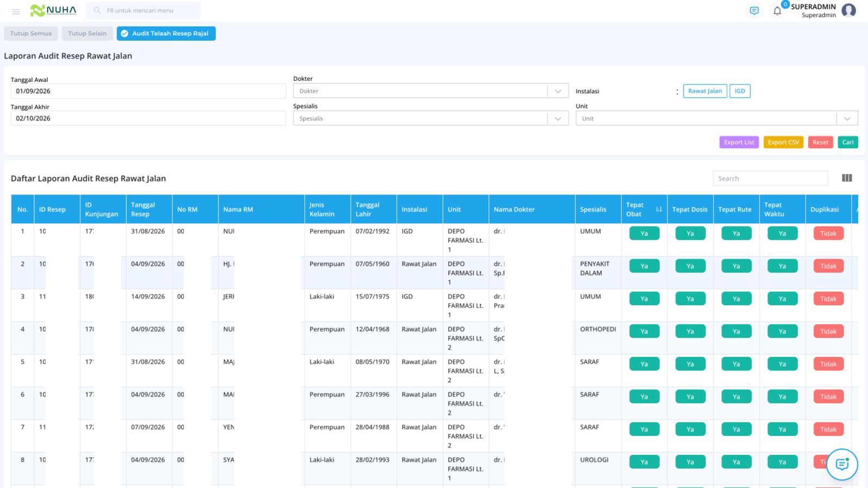
Task: Focus the Tanggal Awal date field
Action: click(148, 91)
